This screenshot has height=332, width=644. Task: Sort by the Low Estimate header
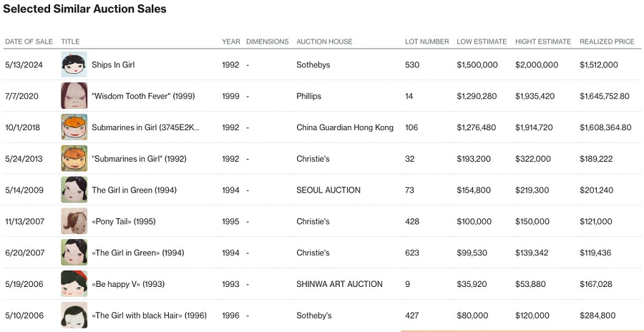click(482, 41)
